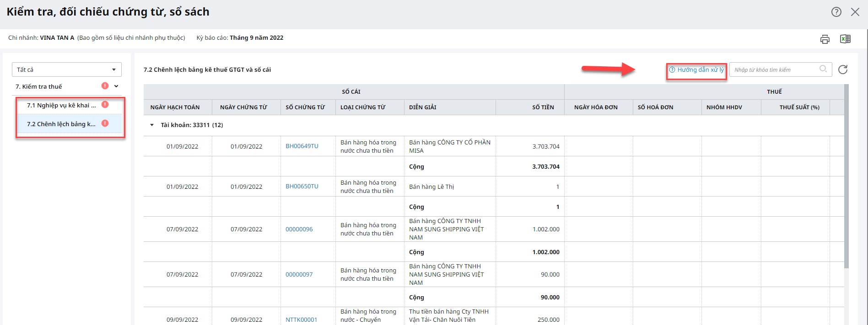Click the Ngày hóa đơn column header
Screen dimensions: 868x325
pyautogui.click(x=599, y=107)
